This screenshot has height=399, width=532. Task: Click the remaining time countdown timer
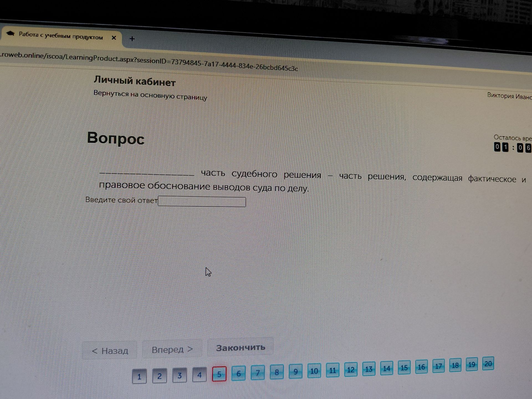[513, 147]
